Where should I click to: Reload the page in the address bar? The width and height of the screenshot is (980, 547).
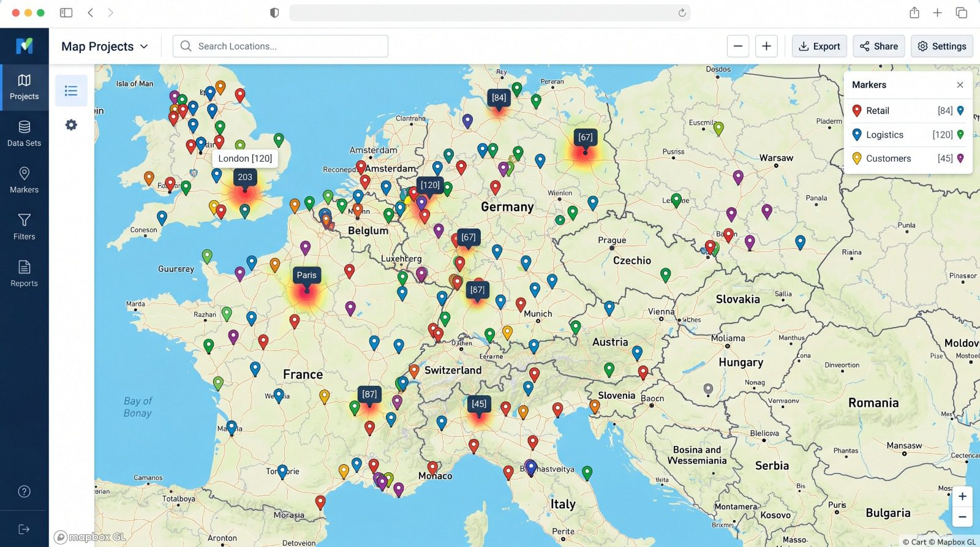point(682,12)
